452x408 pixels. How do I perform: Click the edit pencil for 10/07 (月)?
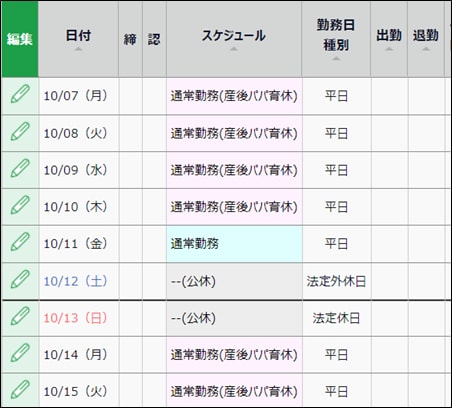click(20, 94)
